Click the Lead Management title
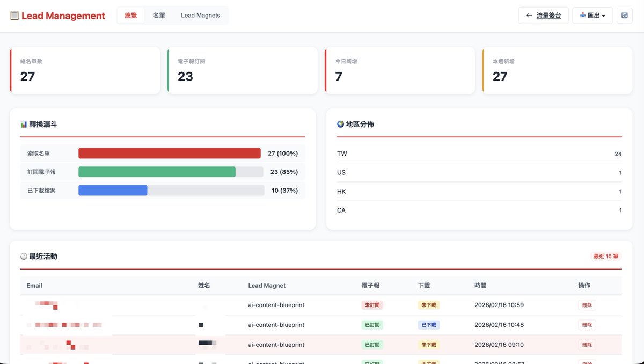The height and width of the screenshot is (364, 644). (x=63, y=16)
